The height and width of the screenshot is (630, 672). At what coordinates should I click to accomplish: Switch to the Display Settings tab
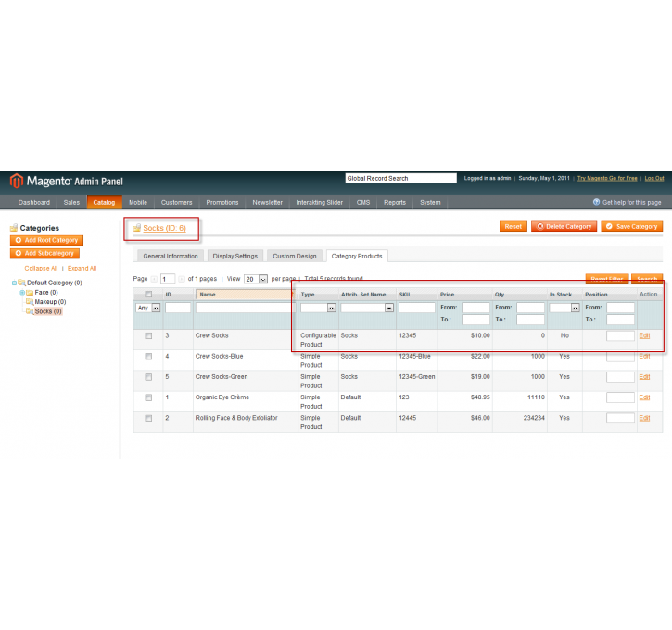(x=235, y=256)
